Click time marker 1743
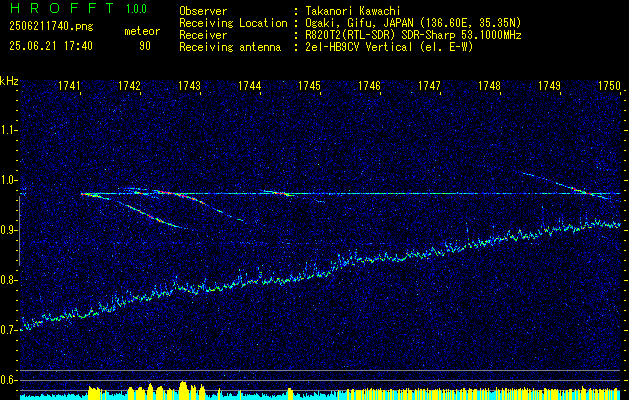Screen dimensions: 629x400 coord(190,85)
